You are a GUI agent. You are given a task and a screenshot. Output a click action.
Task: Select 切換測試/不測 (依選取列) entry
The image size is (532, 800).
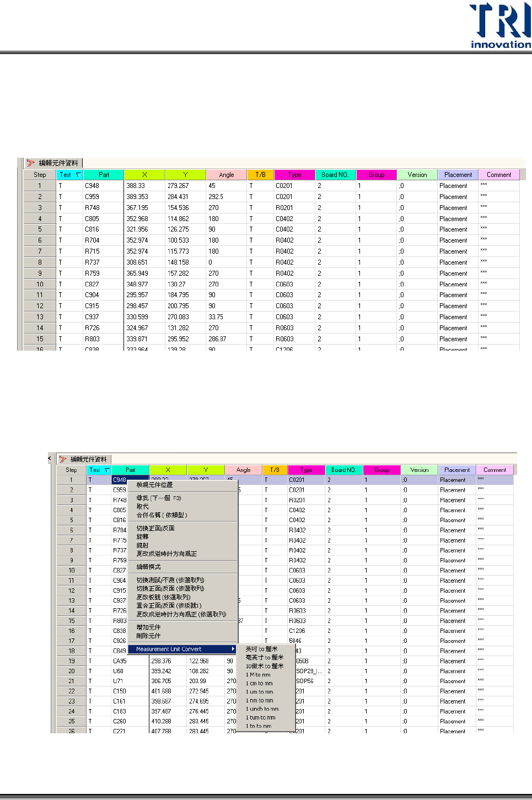170,580
